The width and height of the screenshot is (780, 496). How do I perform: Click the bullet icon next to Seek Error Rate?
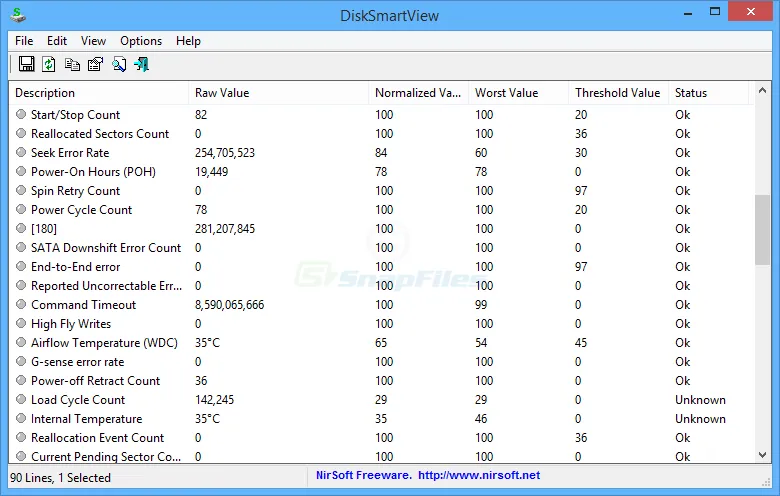coord(21,152)
